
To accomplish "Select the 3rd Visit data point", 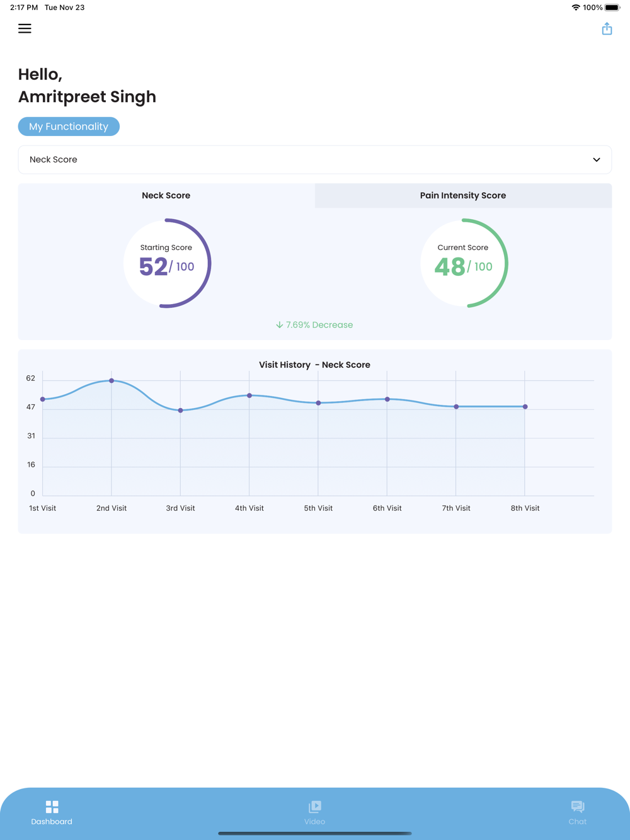I will pos(180,411).
